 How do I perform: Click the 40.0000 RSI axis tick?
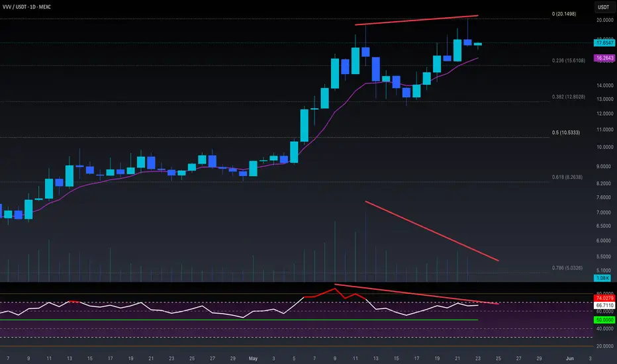tap(605, 328)
